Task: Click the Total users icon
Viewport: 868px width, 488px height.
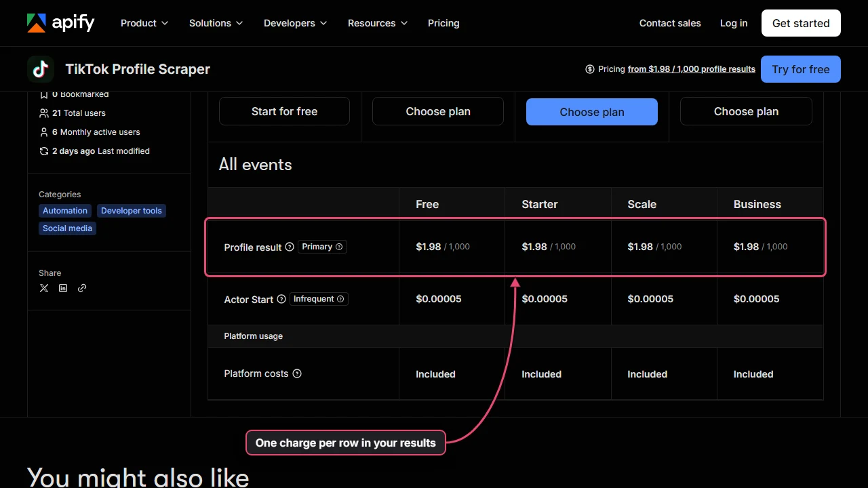Action: pyautogui.click(x=44, y=113)
